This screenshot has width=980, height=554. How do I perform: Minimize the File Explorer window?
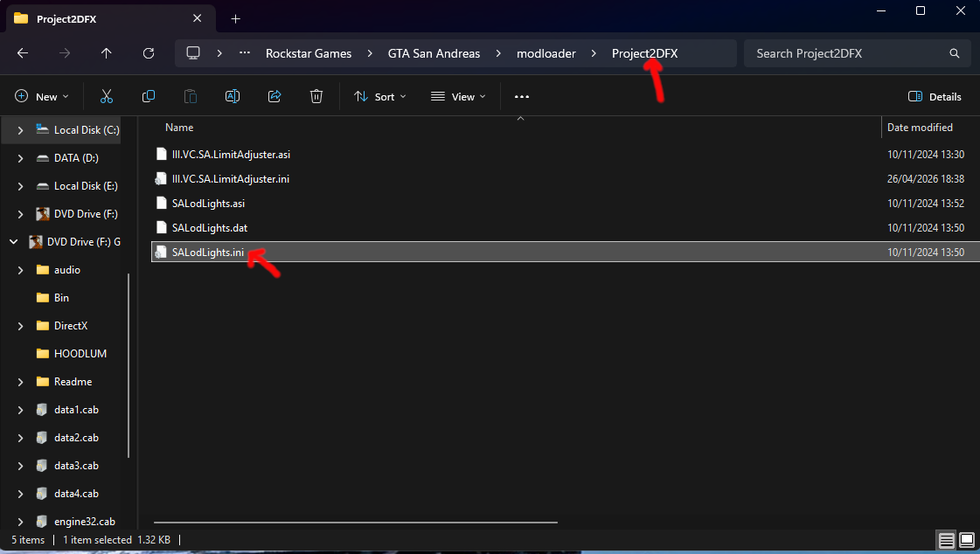[881, 10]
